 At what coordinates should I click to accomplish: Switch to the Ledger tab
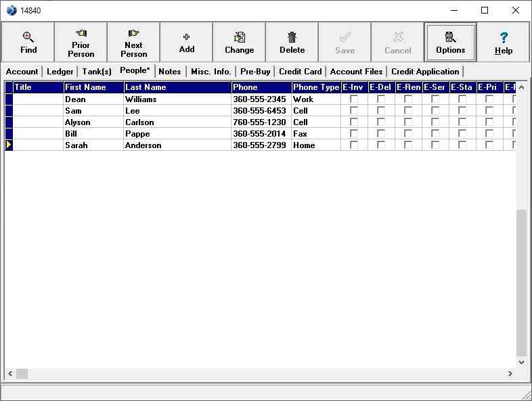(60, 72)
